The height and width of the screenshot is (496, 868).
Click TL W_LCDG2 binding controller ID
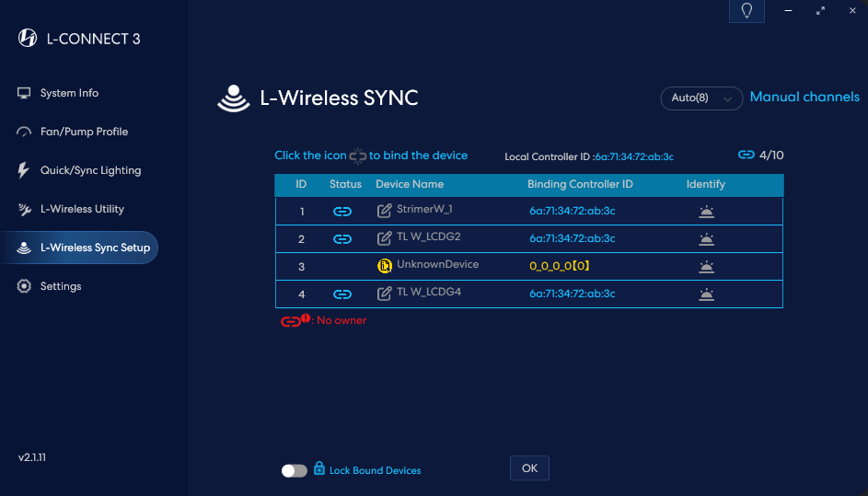pyautogui.click(x=573, y=238)
